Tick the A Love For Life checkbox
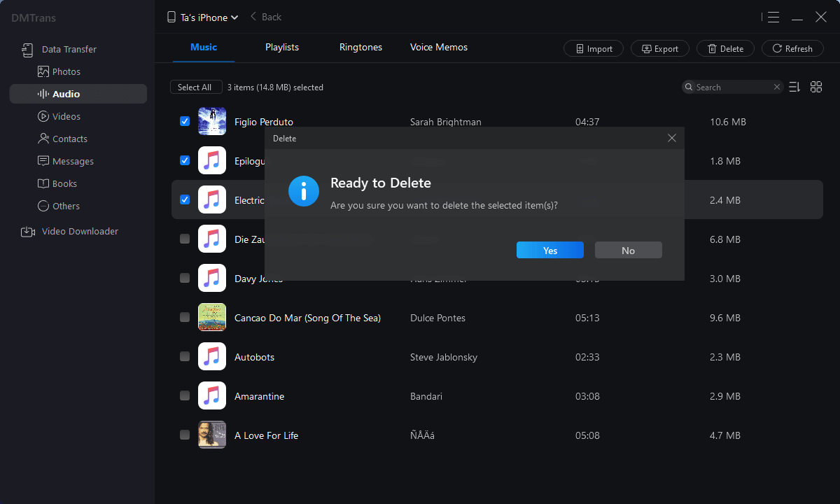 [185, 435]
